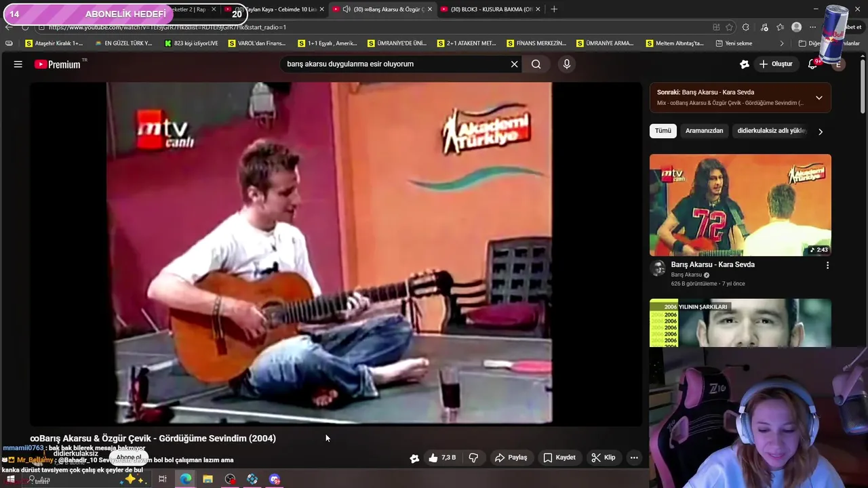Viewport: 868px width, 488px height.
Task: Open a new browser tab
Action: (554, 9)
